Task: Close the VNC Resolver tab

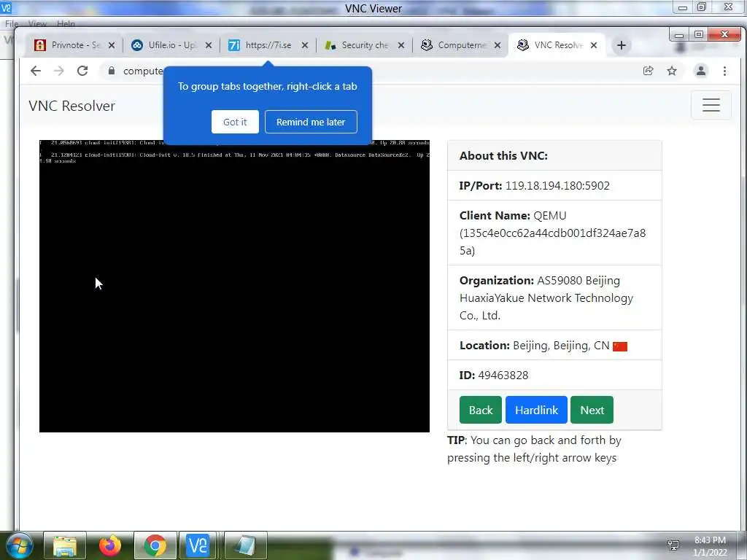Action: [x=594, y=45]
